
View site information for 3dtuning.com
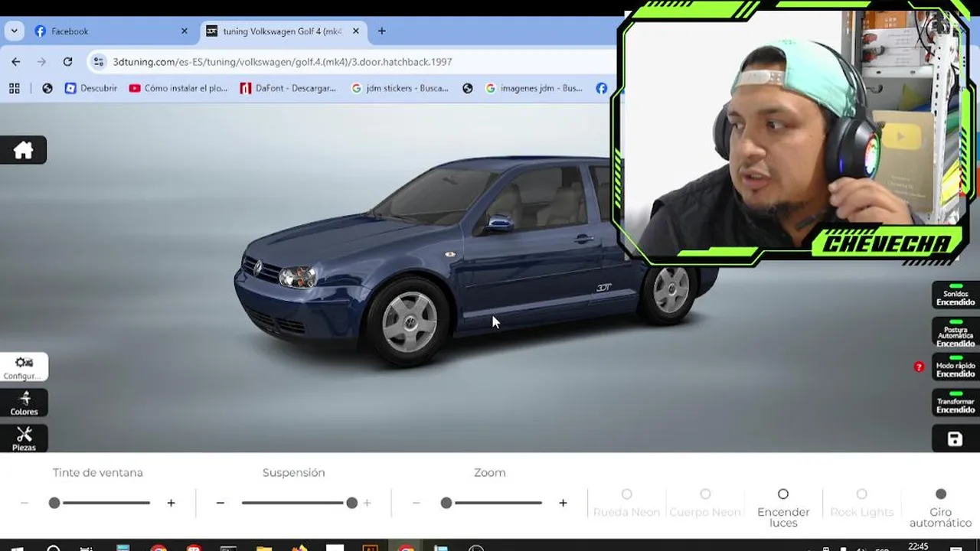click(x=98, y=61)
